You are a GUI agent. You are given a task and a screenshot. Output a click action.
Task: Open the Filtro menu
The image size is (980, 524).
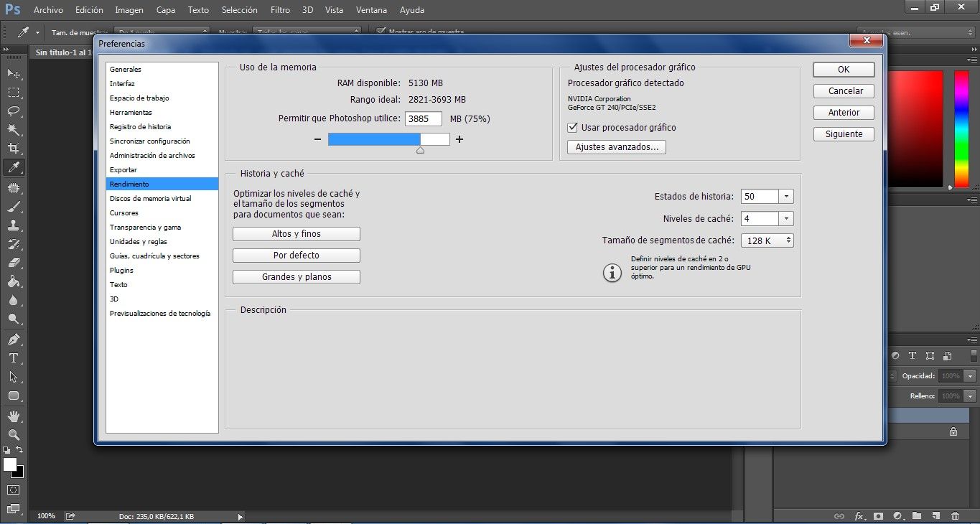click(281, 10)
